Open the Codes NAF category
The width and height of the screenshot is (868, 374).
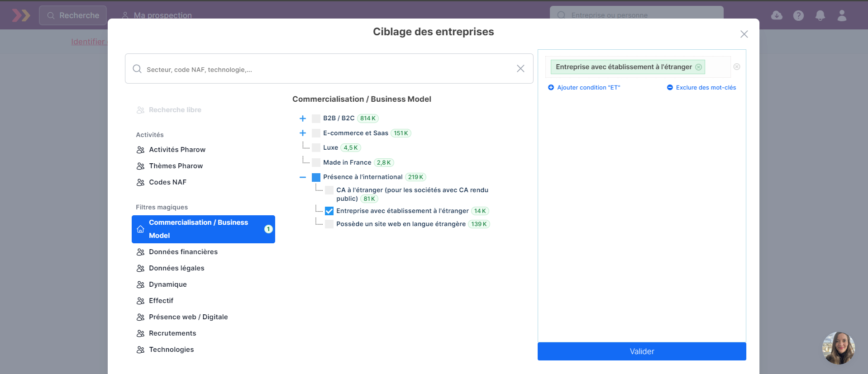(x=167, y=182)
